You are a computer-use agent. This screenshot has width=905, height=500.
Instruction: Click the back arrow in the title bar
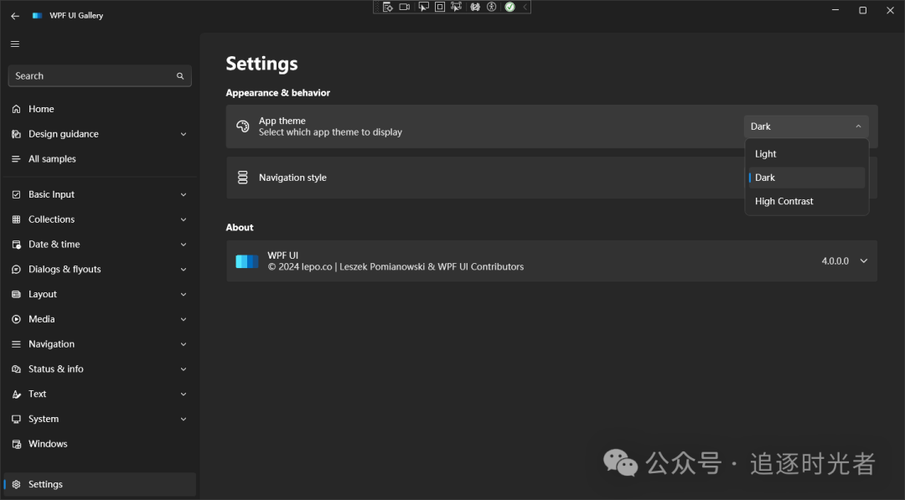pyautogui.click(x=15, y=16)
